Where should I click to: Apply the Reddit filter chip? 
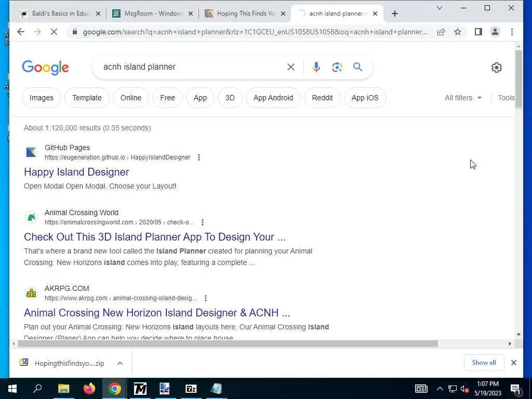[x=322, y=98]
